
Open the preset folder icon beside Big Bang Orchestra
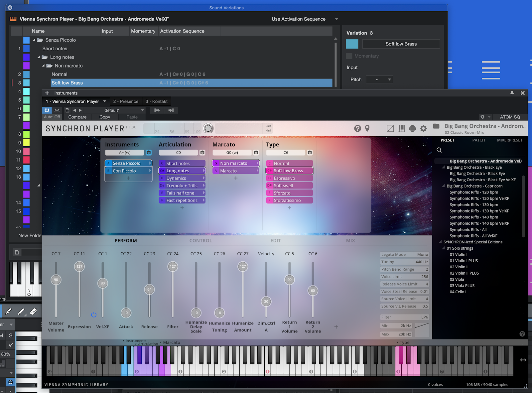pyautogui.click(x=436, y=126)
